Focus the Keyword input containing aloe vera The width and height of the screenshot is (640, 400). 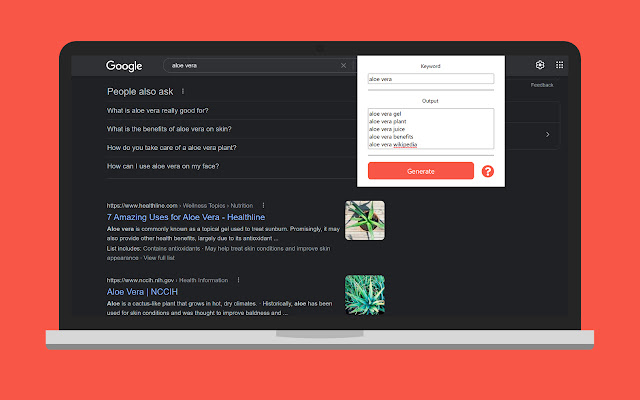tap(431, 79)
